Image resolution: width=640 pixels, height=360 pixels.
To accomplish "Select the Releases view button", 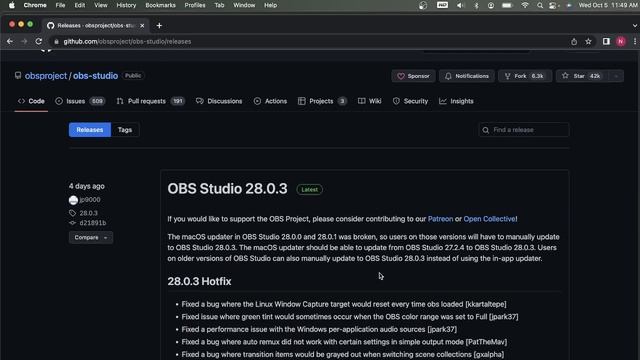I will pyautogui.click(x=90, y=130).
